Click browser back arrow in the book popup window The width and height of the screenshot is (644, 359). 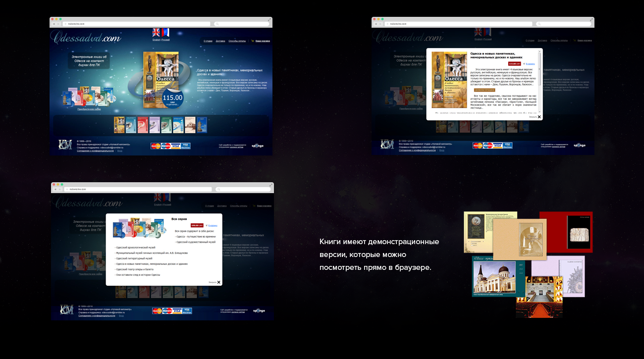pyautogui.click(x=376, y=24)
